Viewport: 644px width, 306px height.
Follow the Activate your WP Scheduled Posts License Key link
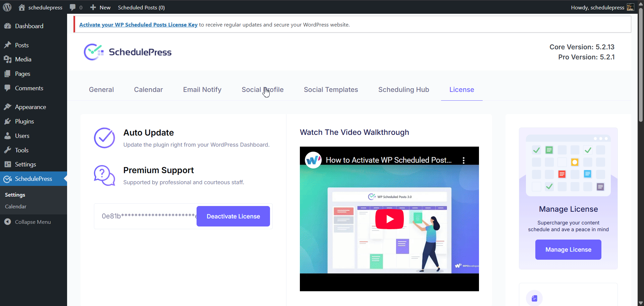pos(138,25)
